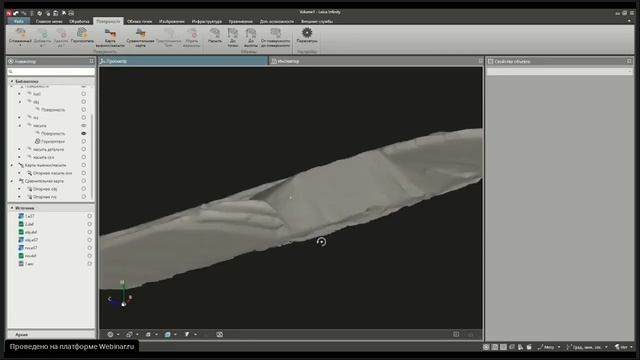Select the Опорная obj tree item
The image size is (640, 360).
pos(45,189)
